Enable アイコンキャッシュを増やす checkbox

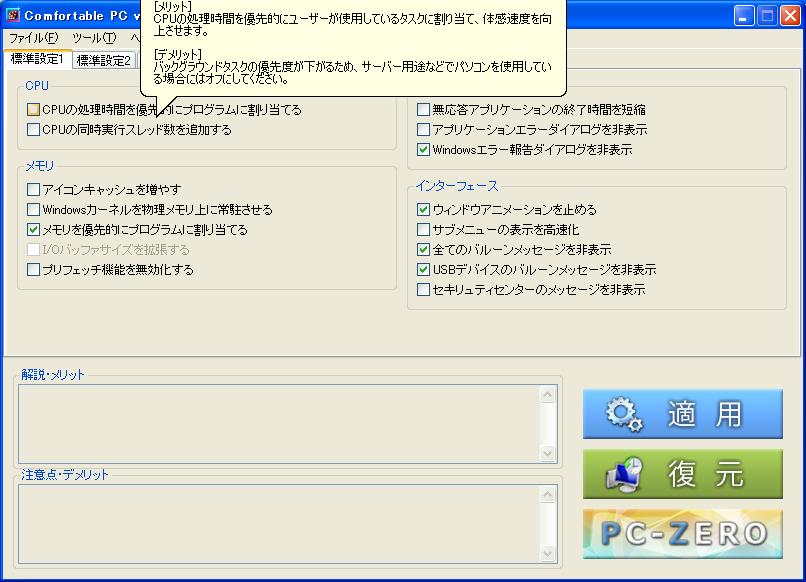tap(33, 190)
